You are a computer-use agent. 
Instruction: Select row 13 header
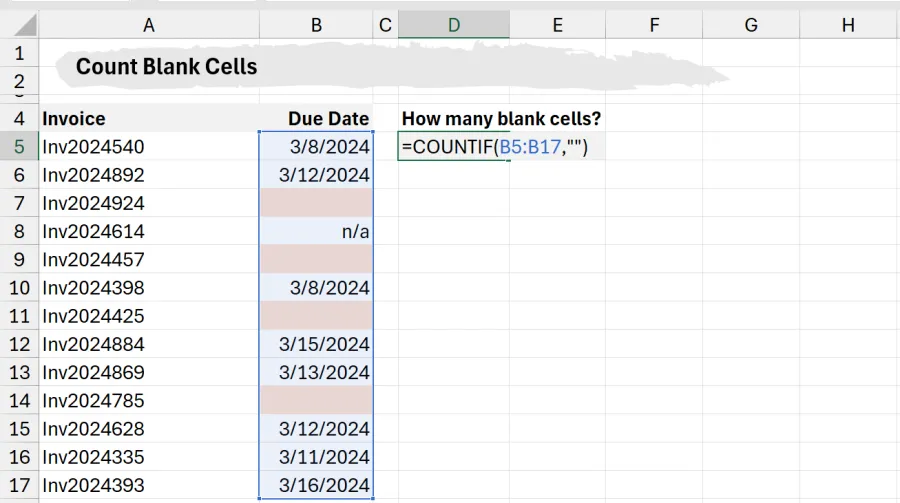tap(20, 372)
